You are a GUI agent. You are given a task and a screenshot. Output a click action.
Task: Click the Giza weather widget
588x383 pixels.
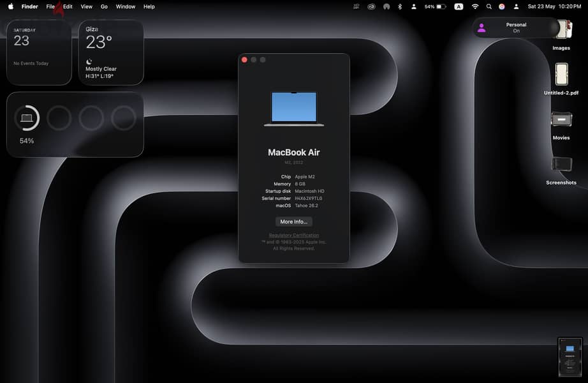click(111, 52)
